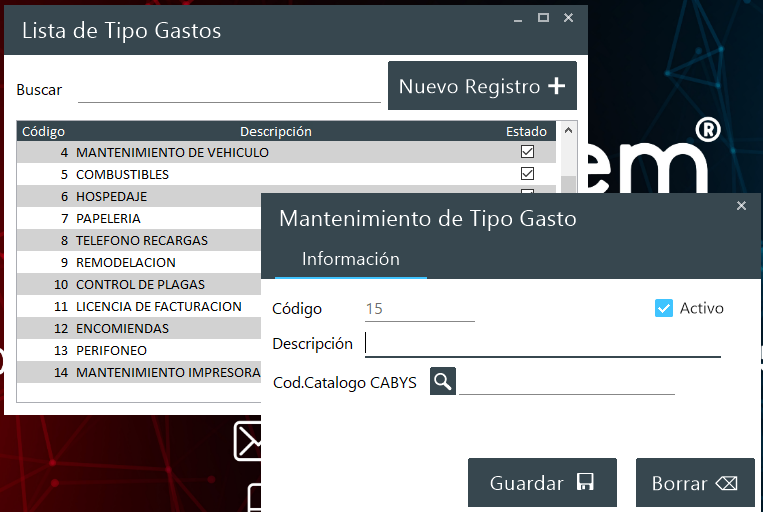The height and width of the screenshot is (512, 763).
Task: Close the Mantenimiento de Tipo Gasto dialog
Action: (x=741, y=206)
